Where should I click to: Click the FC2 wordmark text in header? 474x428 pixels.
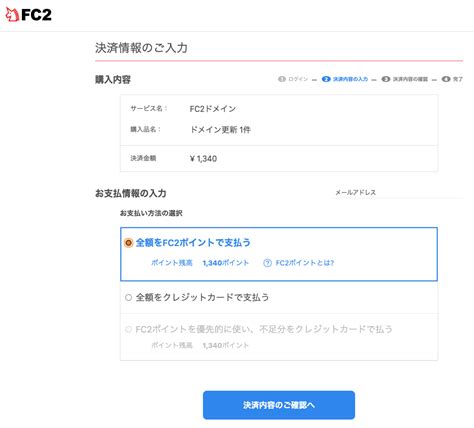(x=36, y=15)
